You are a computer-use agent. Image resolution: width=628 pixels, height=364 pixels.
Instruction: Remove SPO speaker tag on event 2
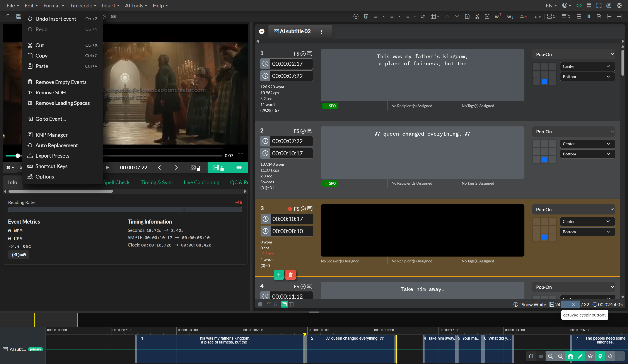(x=326, y=183)
